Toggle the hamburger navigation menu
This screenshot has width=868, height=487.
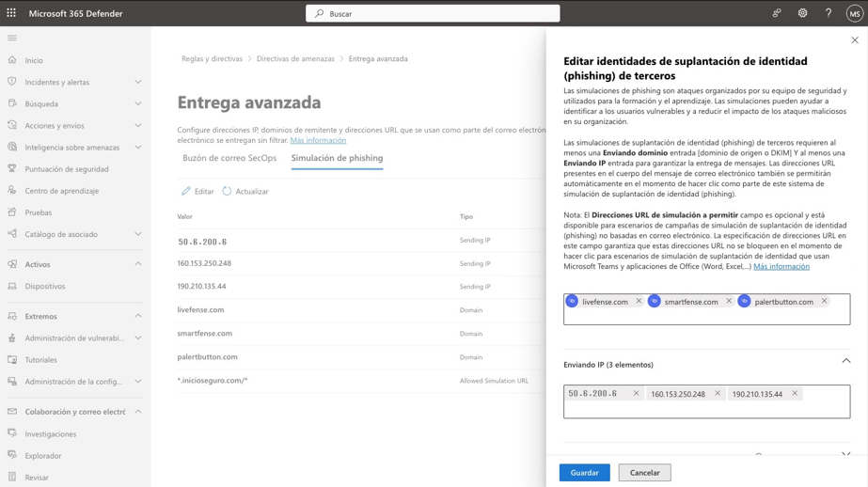coord(12,38)
